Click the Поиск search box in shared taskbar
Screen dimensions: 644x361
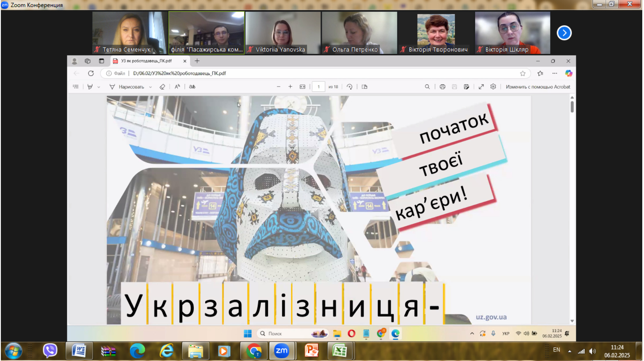click(293, 333)
